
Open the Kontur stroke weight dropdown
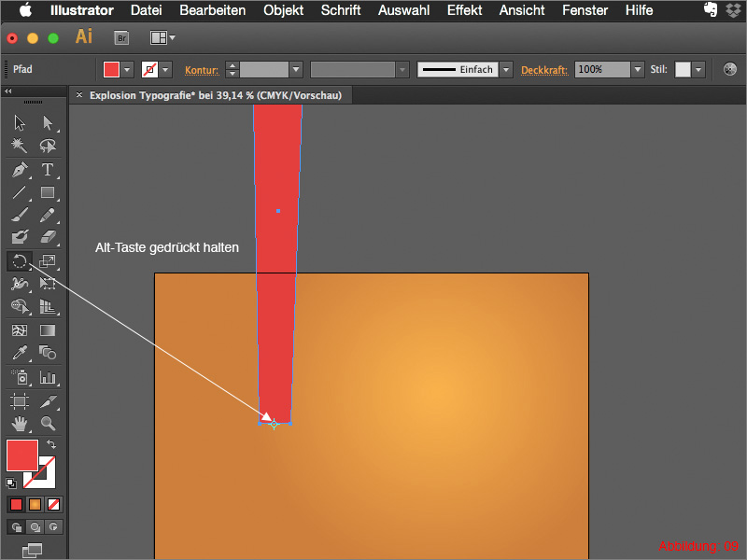pyautogui.click(x=296, y=69)
